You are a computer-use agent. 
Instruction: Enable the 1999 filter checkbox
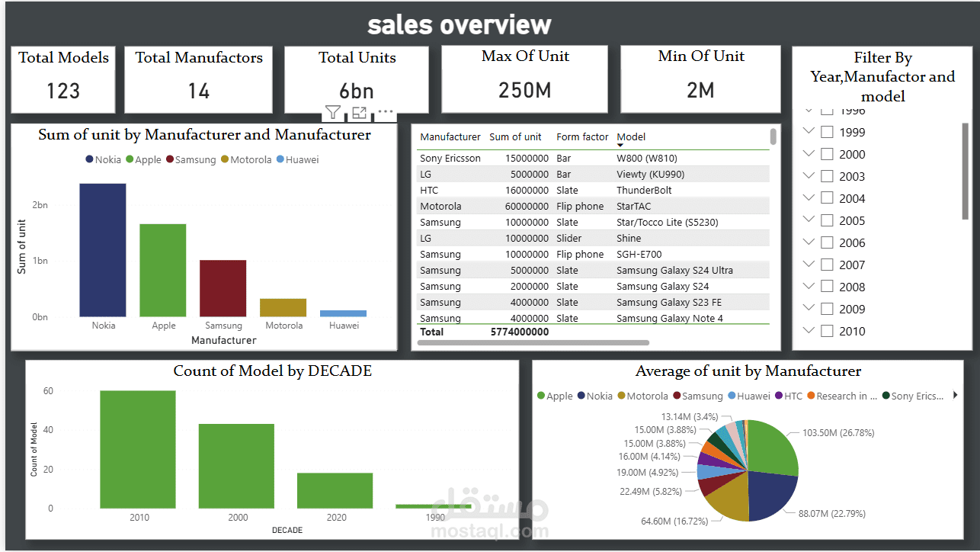pos(827,131)
